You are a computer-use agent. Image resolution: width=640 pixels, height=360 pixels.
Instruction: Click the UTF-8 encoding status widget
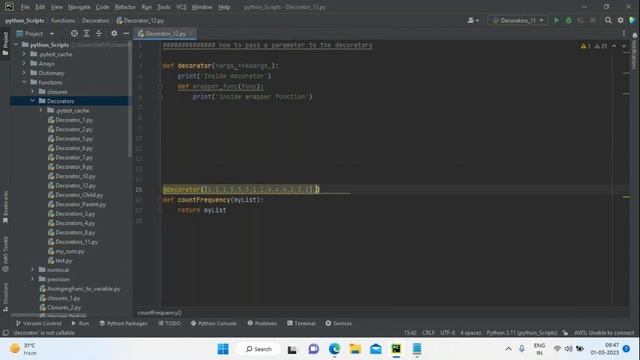pyautogui.click(x=447, y=333)
